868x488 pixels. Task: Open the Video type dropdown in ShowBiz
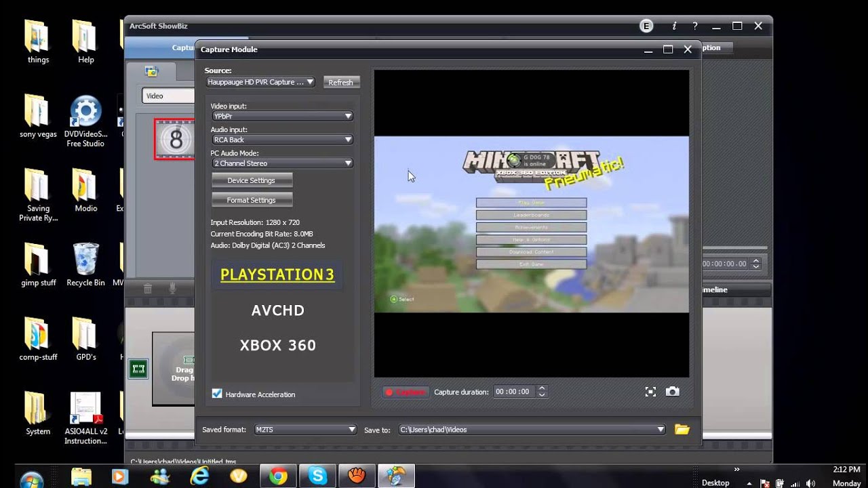pyautogui.click(x=169, y=96)
